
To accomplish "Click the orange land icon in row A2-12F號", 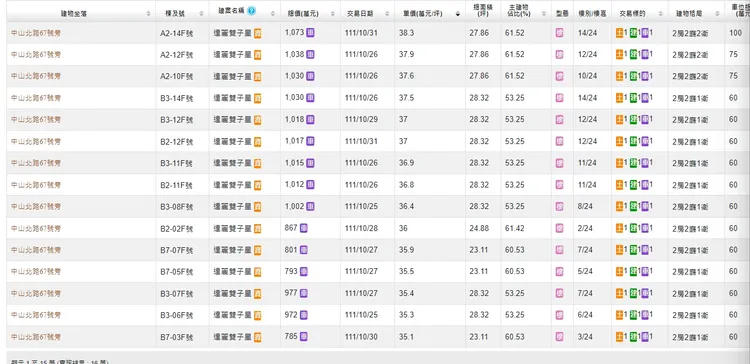I will pos(619,55).
